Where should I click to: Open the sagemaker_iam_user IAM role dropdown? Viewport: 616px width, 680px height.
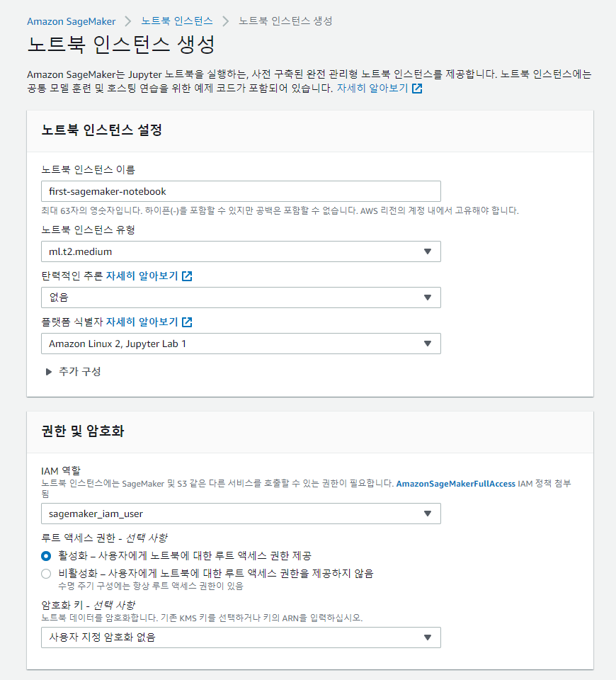tap(241, 514)
